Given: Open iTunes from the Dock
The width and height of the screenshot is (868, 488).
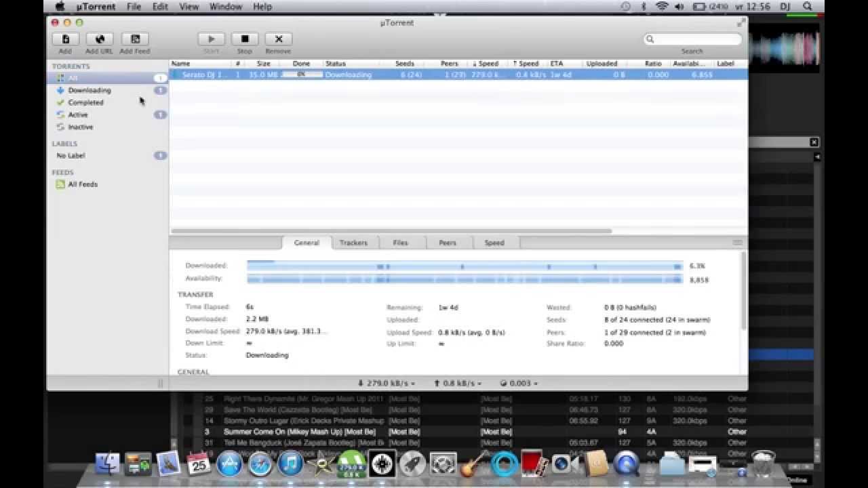Looking at the screenshot, I should coord(290,464).
